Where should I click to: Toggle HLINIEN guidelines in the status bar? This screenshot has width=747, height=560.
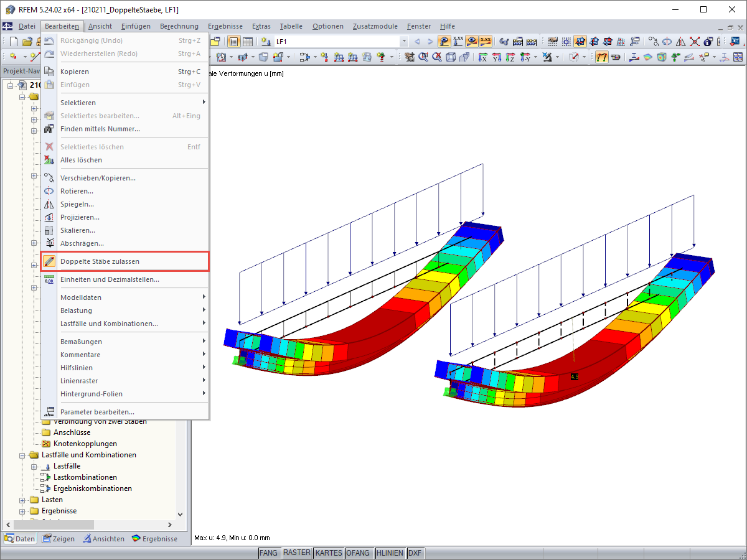point(390,553)
